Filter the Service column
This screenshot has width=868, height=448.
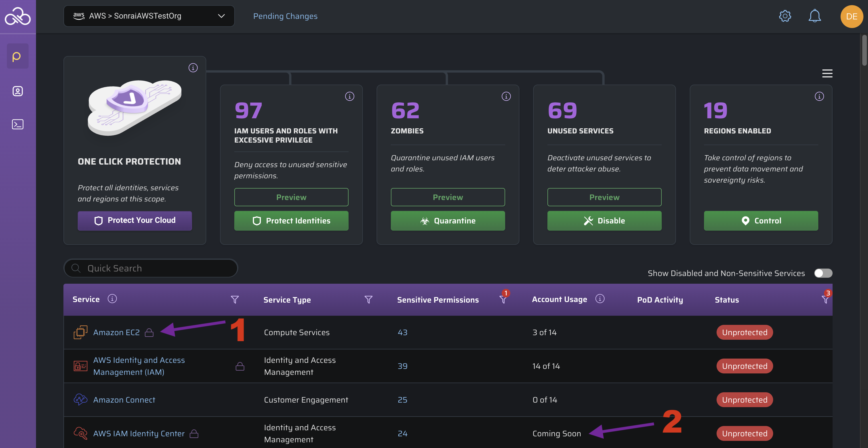click(235, 299)
